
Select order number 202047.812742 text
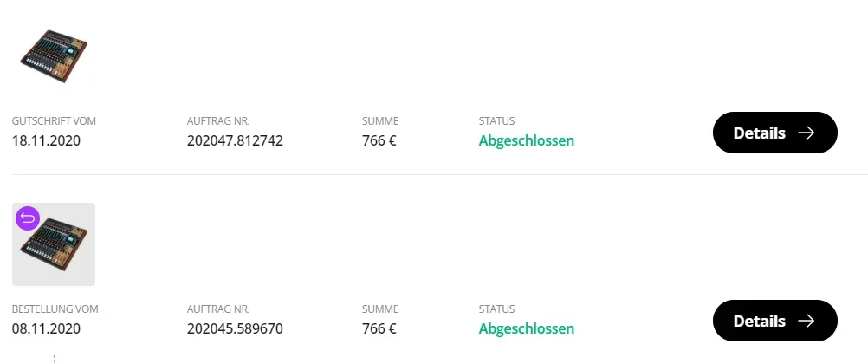pyautogui.click(x=235, y=140)
